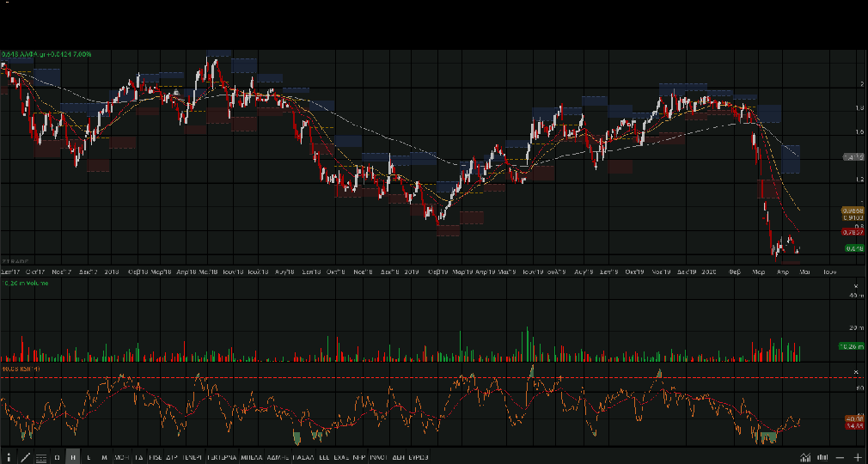Image resolution: width=868 pixels, height=464 pixels.
Task: Open the indicators chart icon
Action: coord(805,457)
